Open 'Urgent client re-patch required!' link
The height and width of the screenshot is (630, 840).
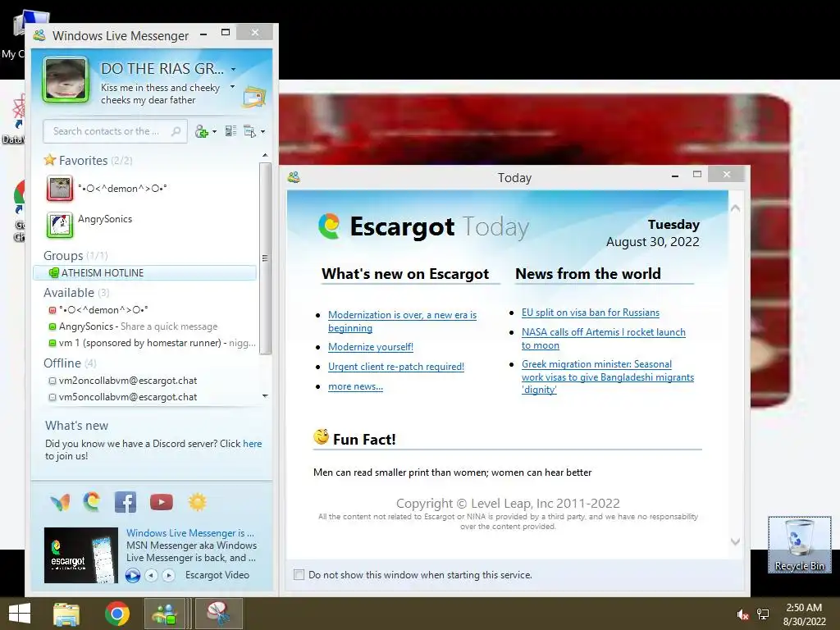[x=396, y=367]
